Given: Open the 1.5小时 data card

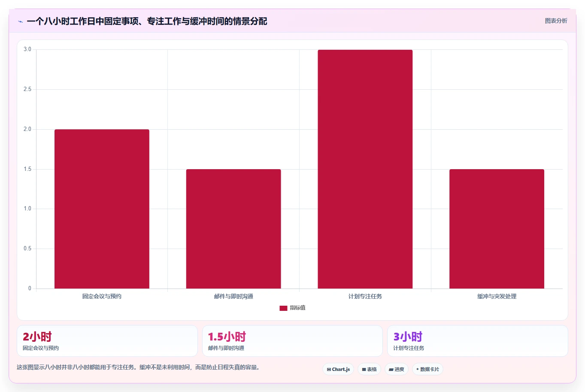Looking at the screenshot, I should point(292,341).
